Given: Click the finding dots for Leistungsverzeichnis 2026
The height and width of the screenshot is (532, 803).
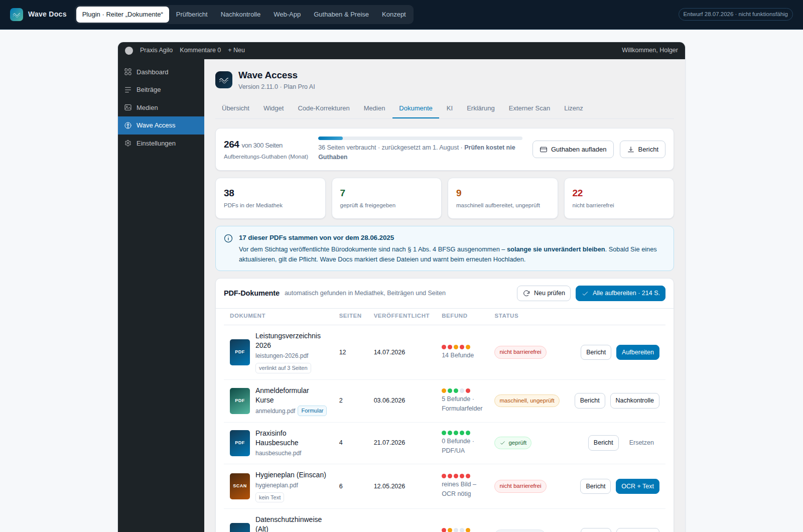Looking at the screenshot, I should click(x=456, y=347).
